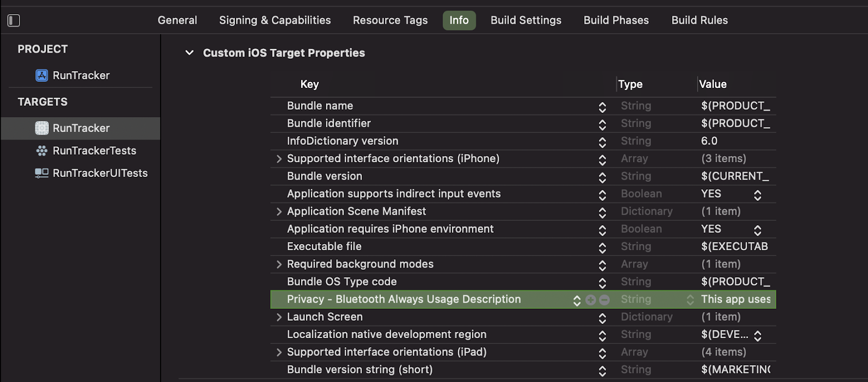Viewport: 868px width, 382px height.
Task: Click the RunTracker project blueprint icon
Action: click(x=42, y=75)
